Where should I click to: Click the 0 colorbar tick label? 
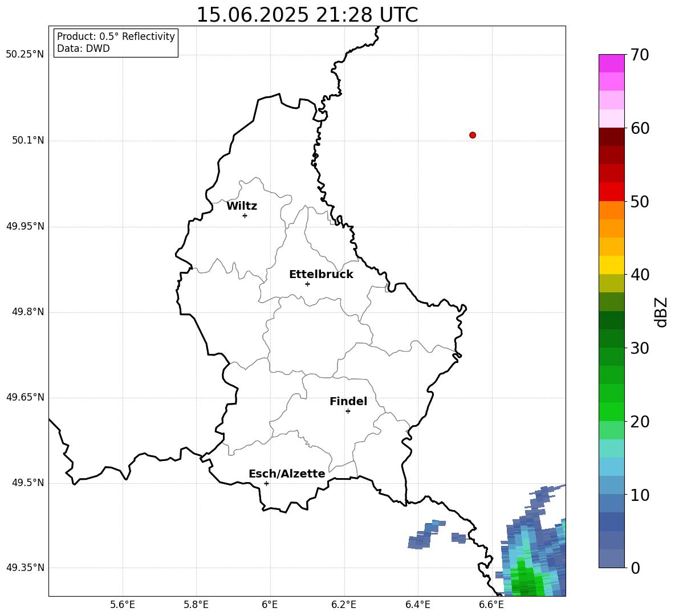(635, 568)
